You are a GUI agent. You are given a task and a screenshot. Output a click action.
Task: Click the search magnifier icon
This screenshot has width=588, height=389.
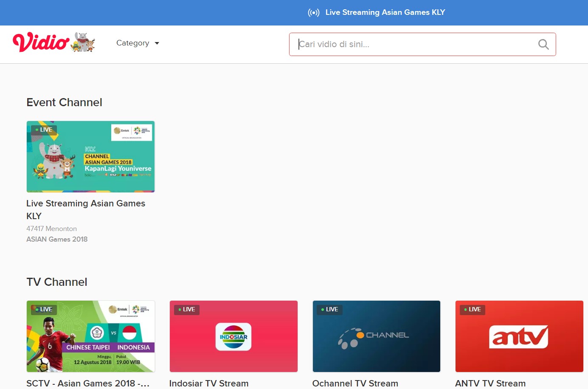click(543, 44)
